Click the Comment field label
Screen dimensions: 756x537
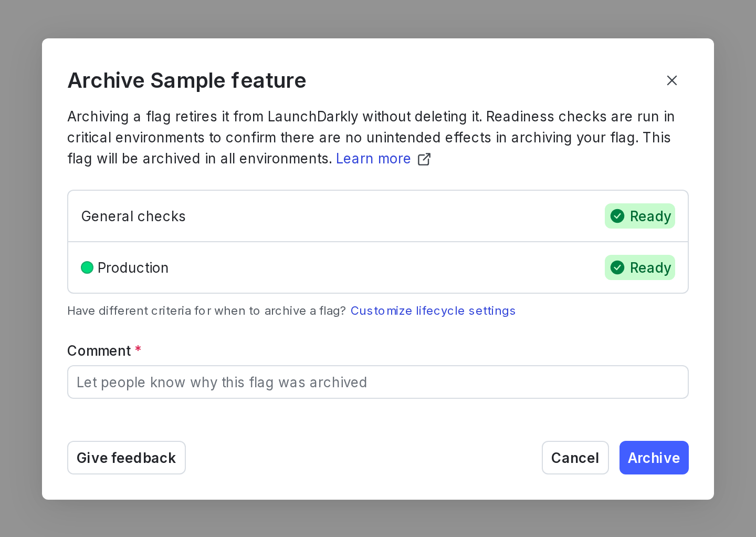(100, 350)
